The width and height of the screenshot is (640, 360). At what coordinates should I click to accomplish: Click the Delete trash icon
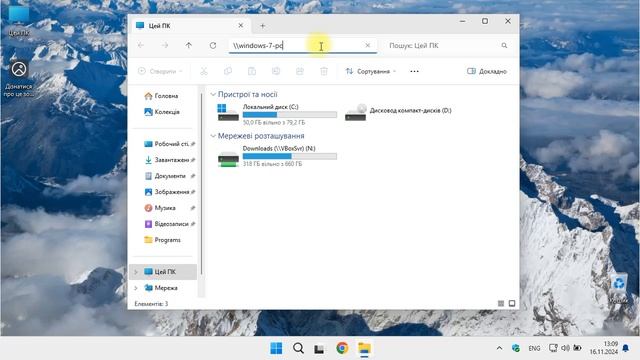tap(324, 71)
